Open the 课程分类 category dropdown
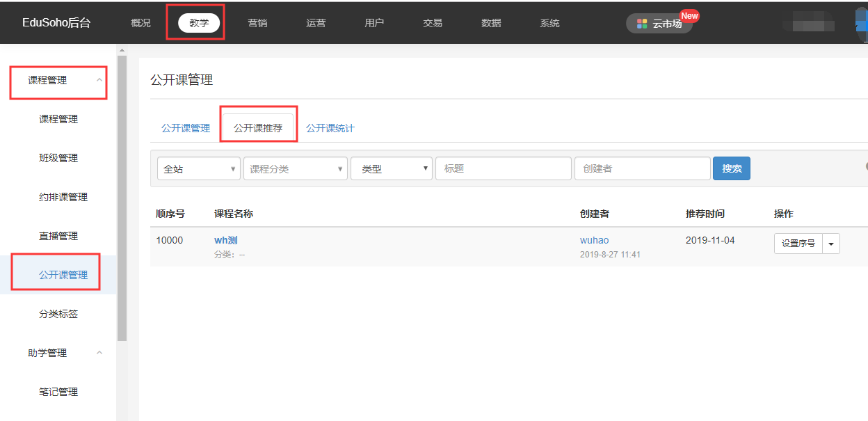Viewport: 868px width, 421px height. 295,168
